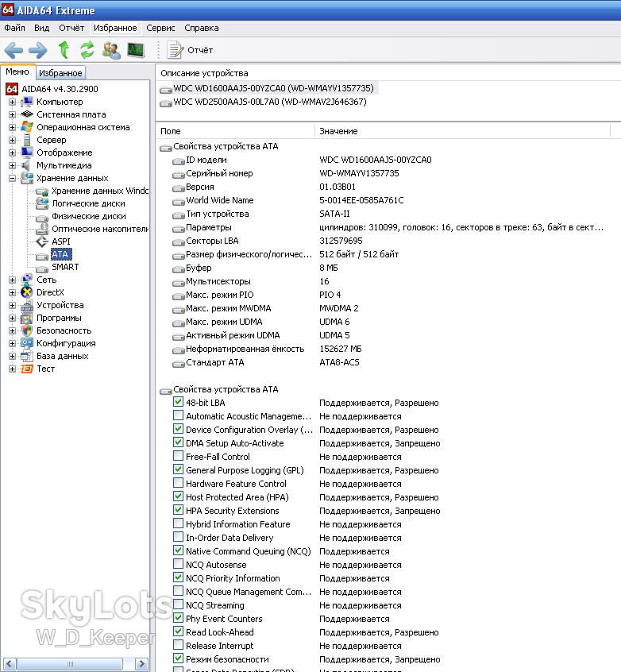Click the Хранение данных storage icon
The height and width of the screenshot is (672, 621).
point(27,177)
